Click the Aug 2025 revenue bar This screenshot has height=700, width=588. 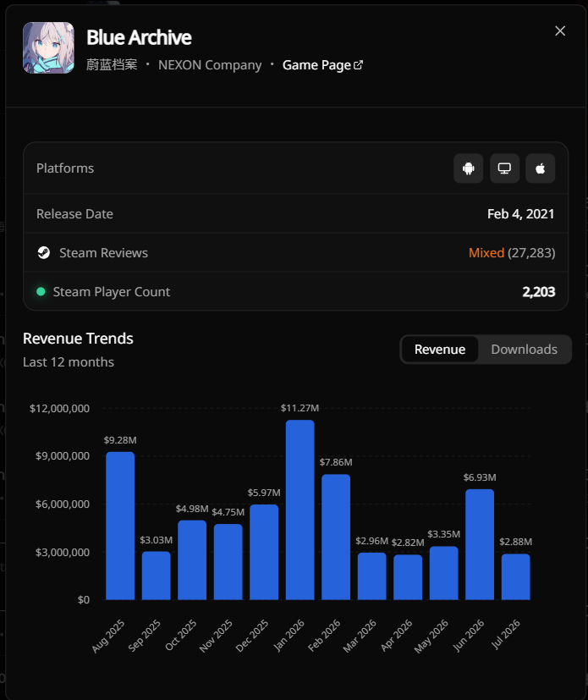(x=120, y=526)
